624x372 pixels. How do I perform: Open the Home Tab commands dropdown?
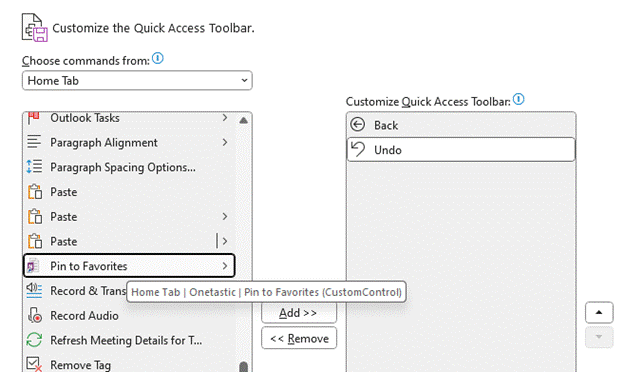pyautogui.click(x=137, y=81)
